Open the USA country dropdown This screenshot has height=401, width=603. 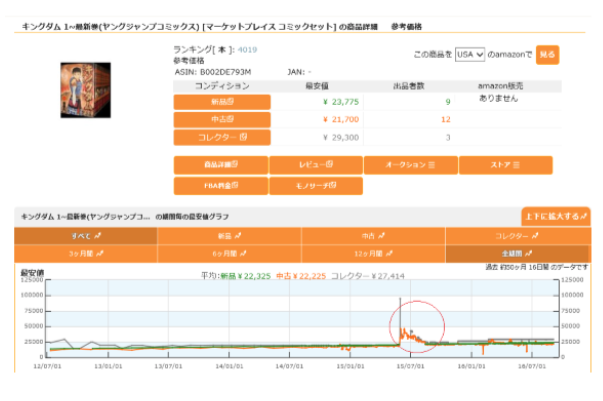(x=469, y=54)
